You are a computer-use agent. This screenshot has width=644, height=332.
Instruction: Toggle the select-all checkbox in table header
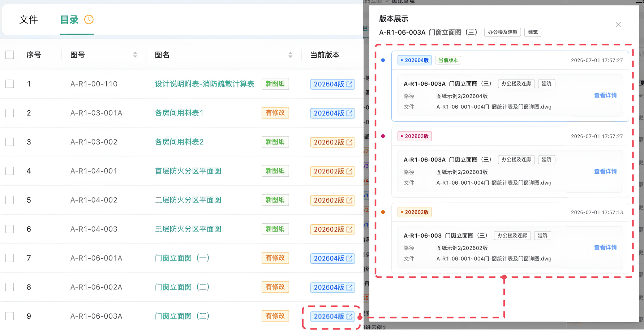point(10,55)
